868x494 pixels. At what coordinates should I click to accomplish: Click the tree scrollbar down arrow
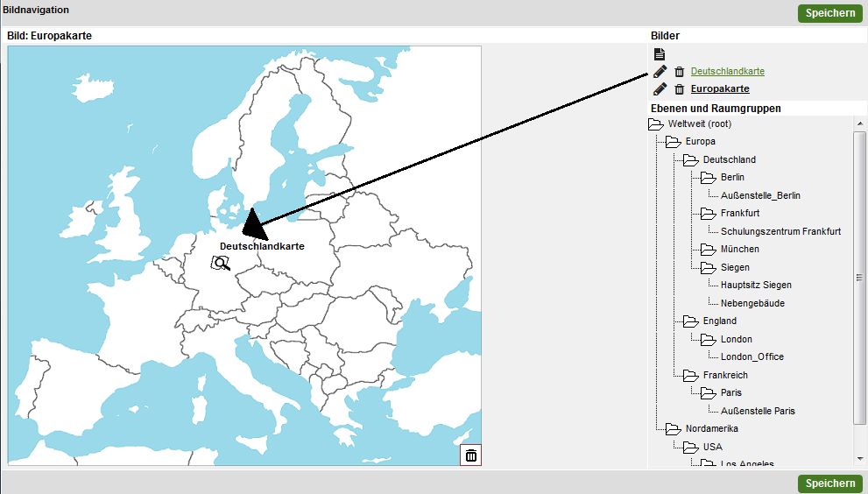pyautogui.click(x=860, y=459)
